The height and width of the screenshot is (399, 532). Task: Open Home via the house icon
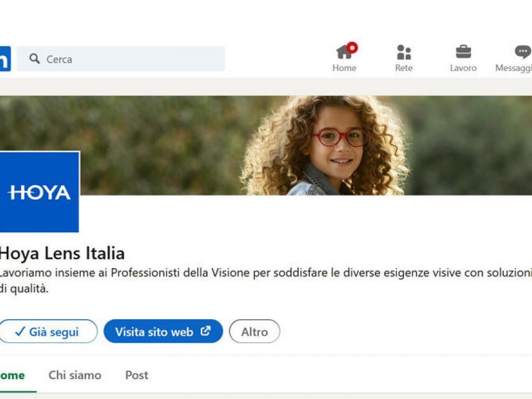click(x=344, y=53)
